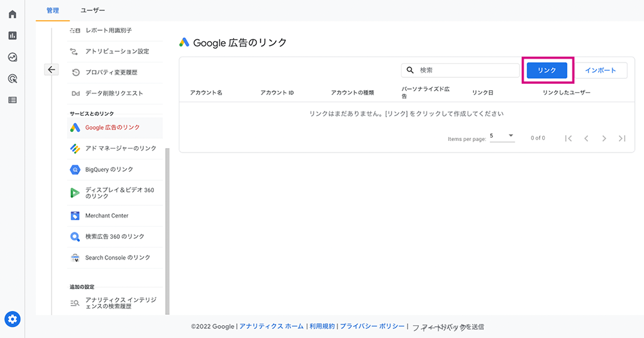Open the アナリティクス ホーム footer link
644x338 pixels.
pos(272,326)
